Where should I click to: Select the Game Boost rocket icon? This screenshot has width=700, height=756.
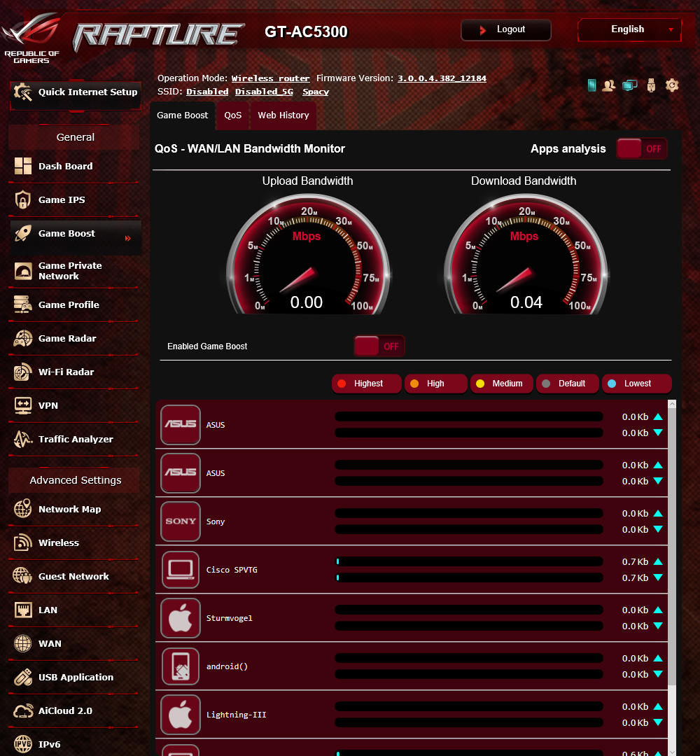[22, 233]
